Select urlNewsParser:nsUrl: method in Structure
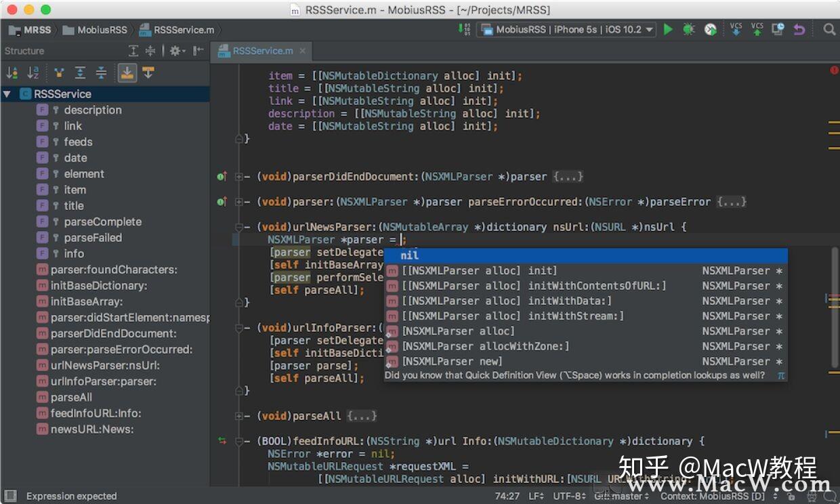 [x=105, y=365]
